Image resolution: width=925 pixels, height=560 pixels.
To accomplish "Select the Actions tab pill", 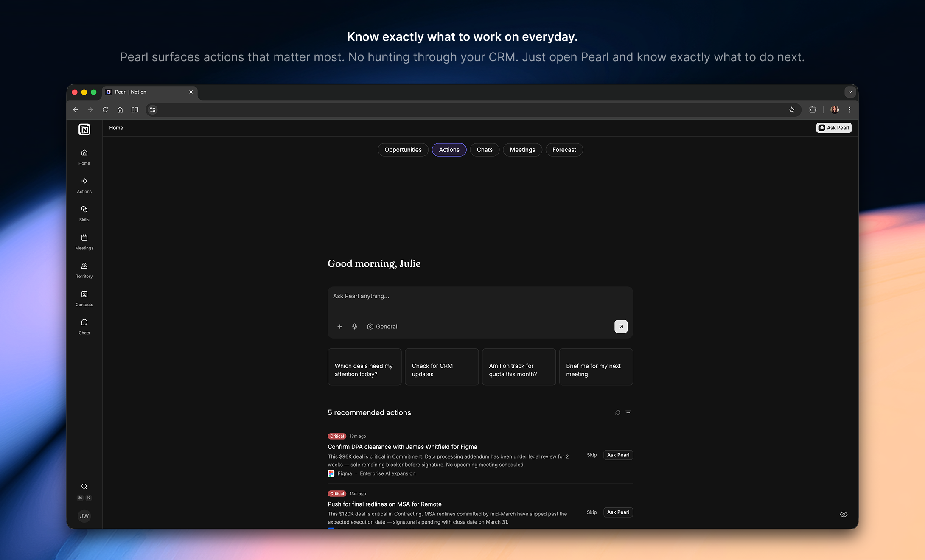I will tap(449, 150).
